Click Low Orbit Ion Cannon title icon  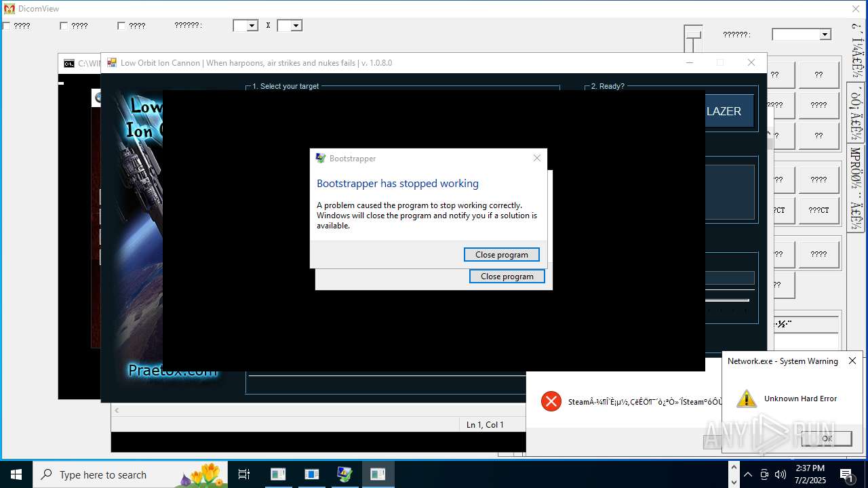click(112, 63)
